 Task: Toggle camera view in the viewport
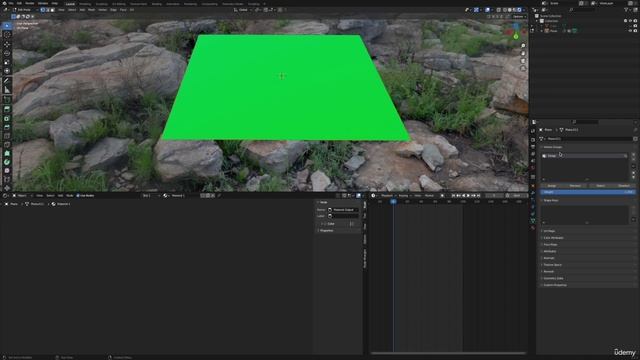[523, 61]
